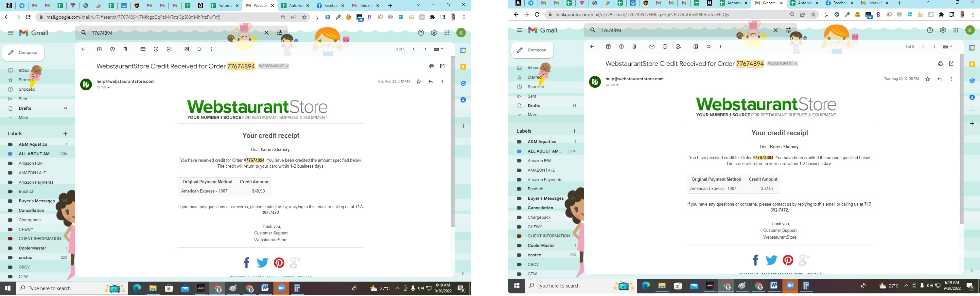Toggle main menu in the right Gmail window
This screenshot has height=296, width=980.
[x=520, y=30]
